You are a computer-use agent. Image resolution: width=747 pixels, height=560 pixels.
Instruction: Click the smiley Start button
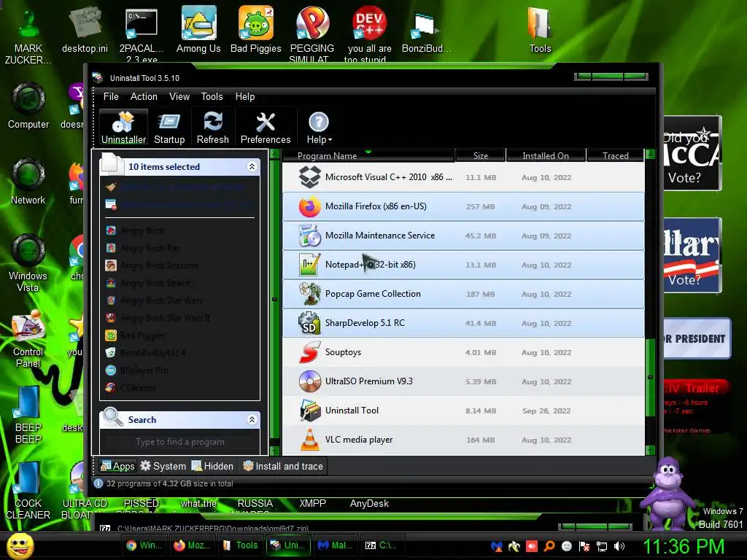tap(20, 546)
